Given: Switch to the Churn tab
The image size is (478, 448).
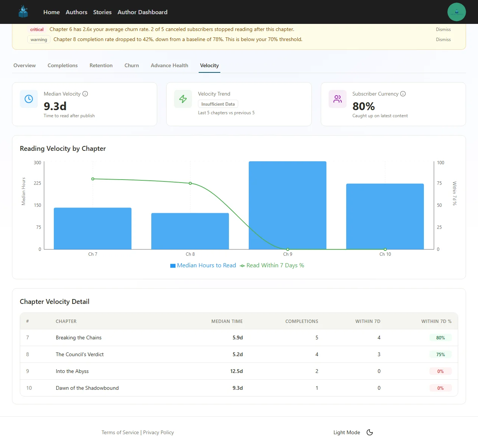Looking at the screenshot, I should coord(131,65).
